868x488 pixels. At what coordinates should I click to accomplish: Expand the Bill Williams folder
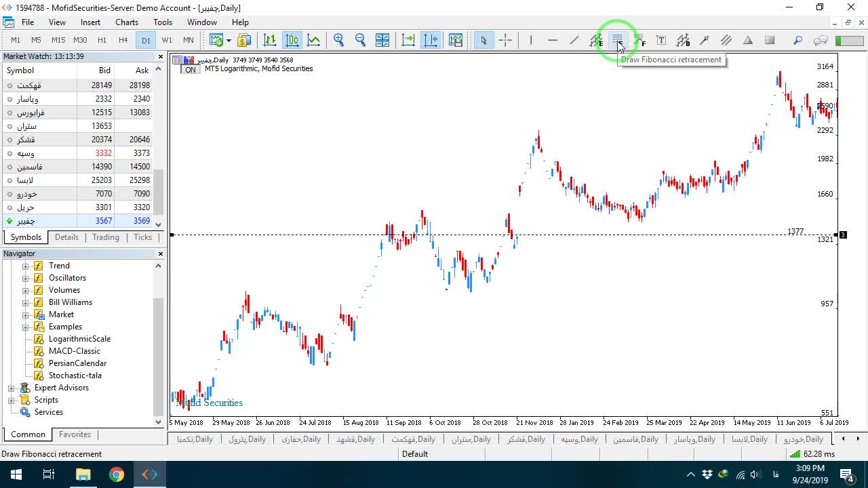(x=26, y=302)
